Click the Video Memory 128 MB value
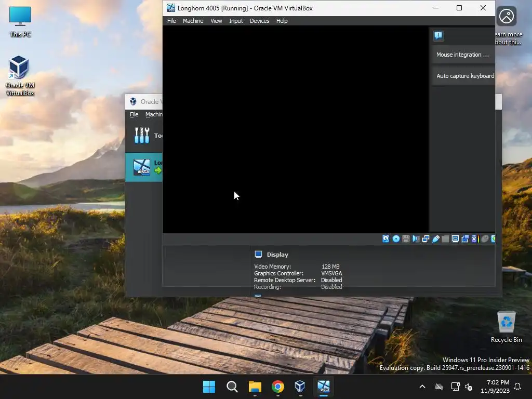This screenshot has width=532, height=399. [330, 267]
